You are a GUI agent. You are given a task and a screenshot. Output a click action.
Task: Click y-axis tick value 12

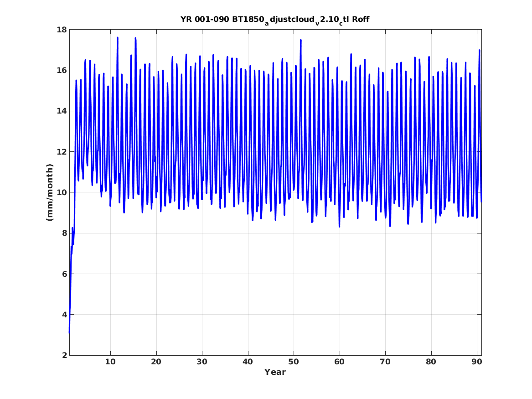(62, 152)
